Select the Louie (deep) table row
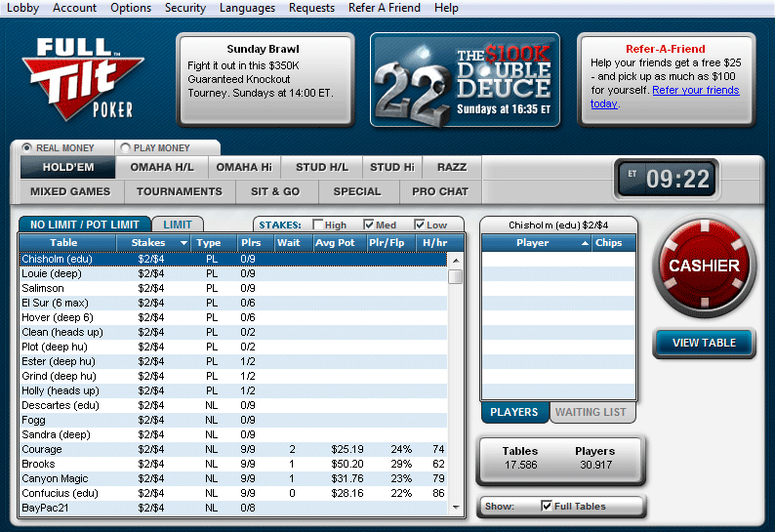 [x=233, y=273]
